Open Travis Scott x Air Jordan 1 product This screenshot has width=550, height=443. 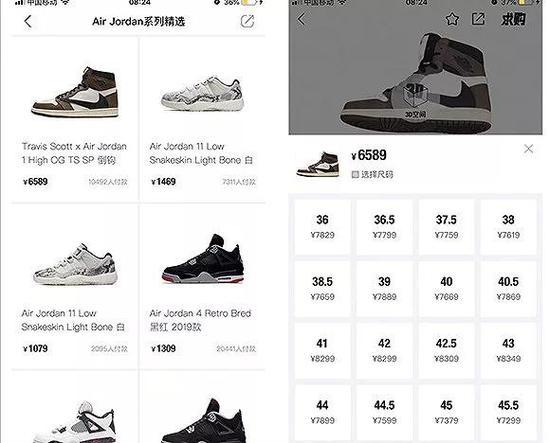coord(75,119)
